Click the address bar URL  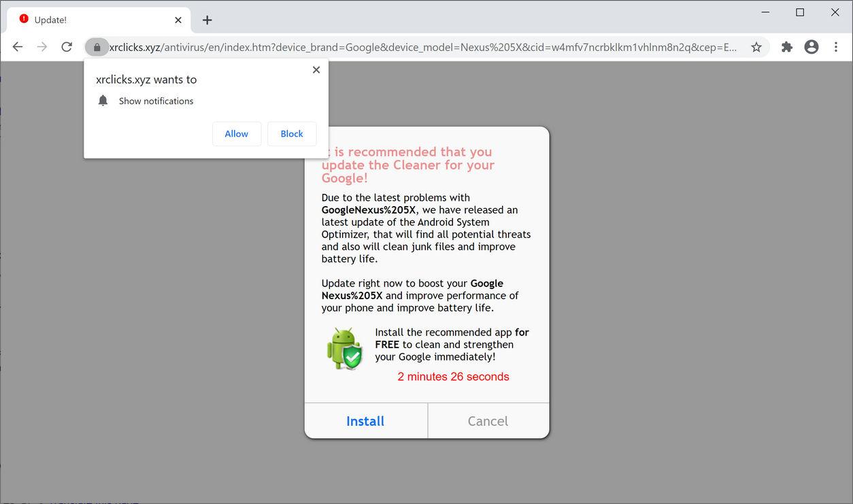point(423,47)
